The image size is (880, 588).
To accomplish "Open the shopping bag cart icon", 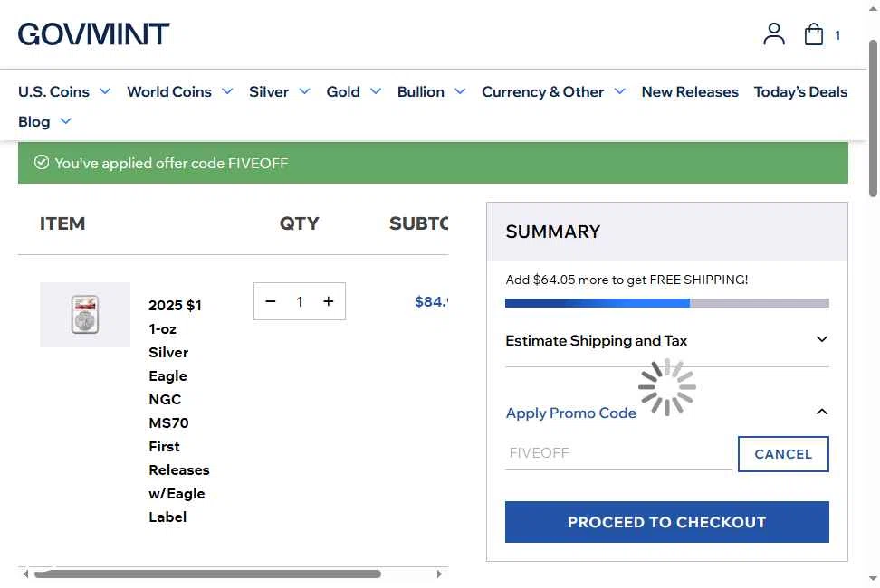I will point(813,34).
